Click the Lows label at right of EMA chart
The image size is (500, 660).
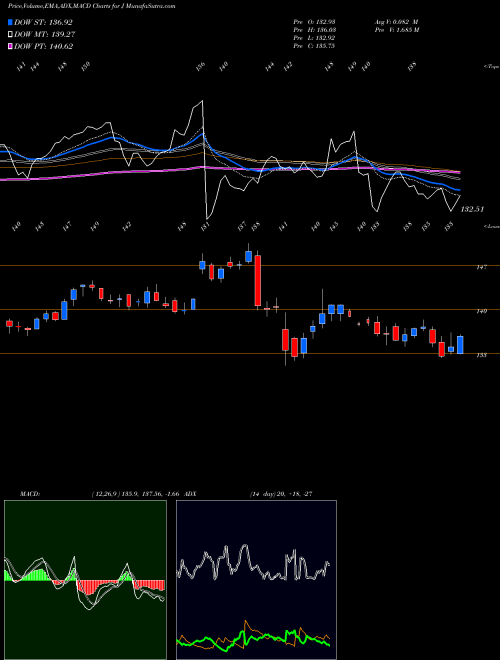coord(491,226)
